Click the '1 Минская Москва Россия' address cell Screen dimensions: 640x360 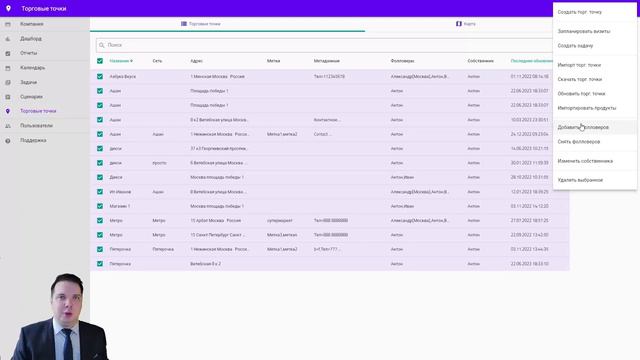point(218,76)
